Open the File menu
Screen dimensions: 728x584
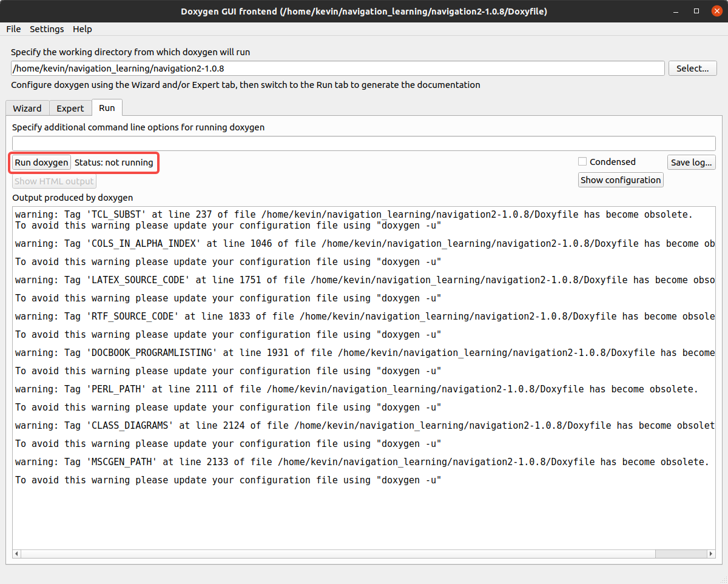(x=13, y=29)
